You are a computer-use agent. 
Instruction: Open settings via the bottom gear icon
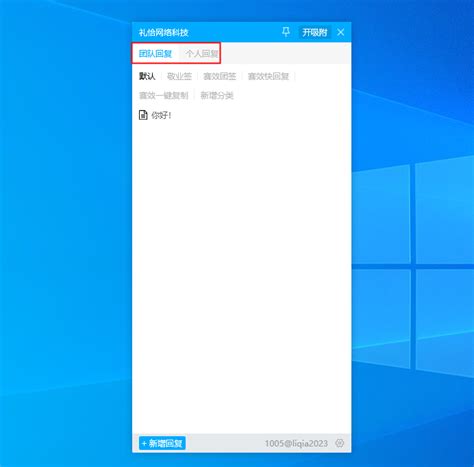coord(339,443)
